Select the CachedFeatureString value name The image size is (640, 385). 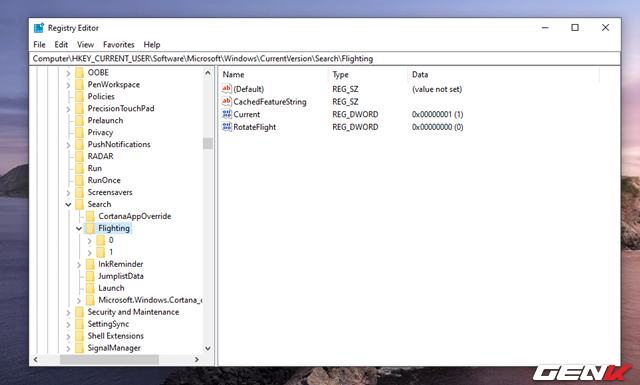coord(270,102)
